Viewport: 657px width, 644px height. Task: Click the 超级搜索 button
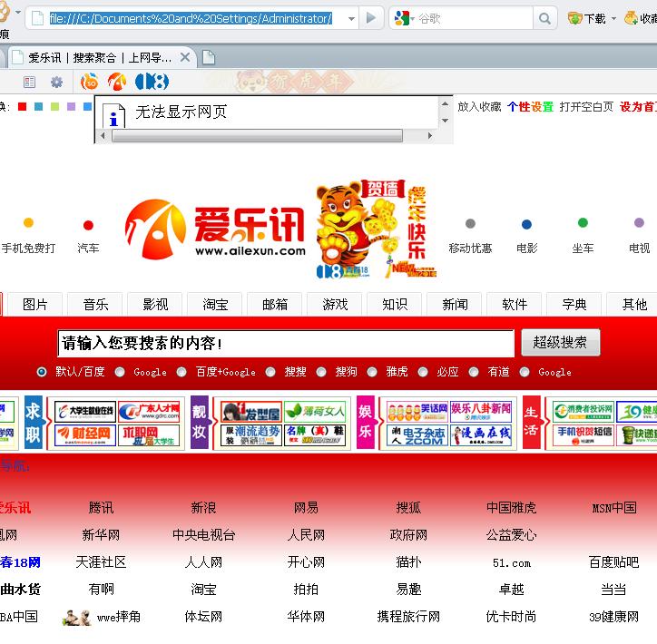click(560, 343)
